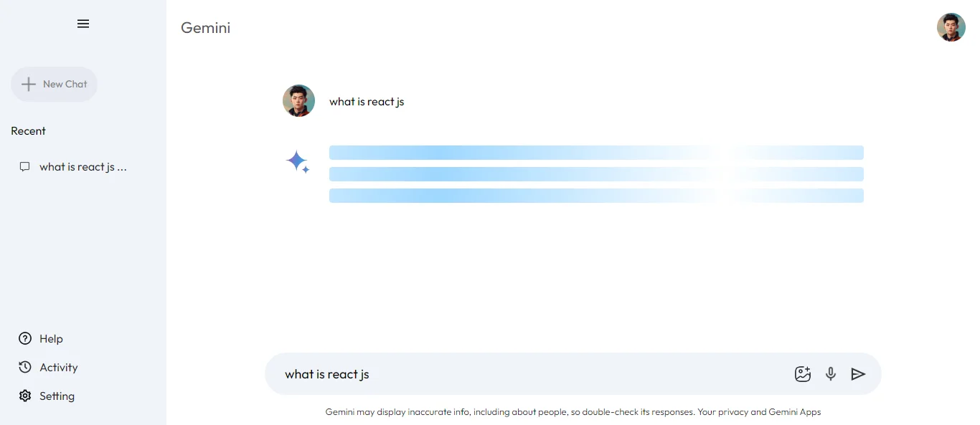Open recent chat 'what is react js'
The width and height of the screenshot is (980, 425).
click(x=83, y=167)
